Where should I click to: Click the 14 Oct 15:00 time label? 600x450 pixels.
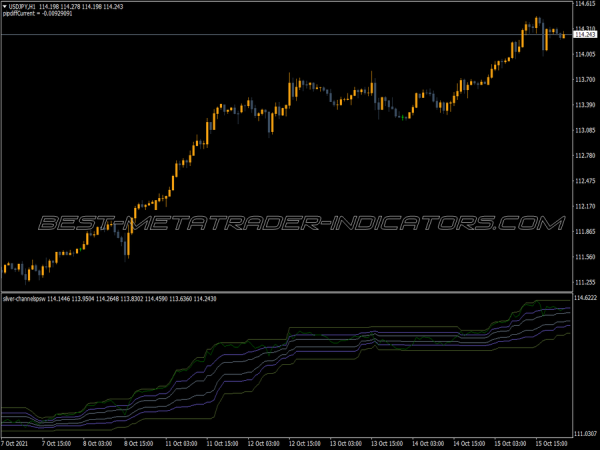469,444
